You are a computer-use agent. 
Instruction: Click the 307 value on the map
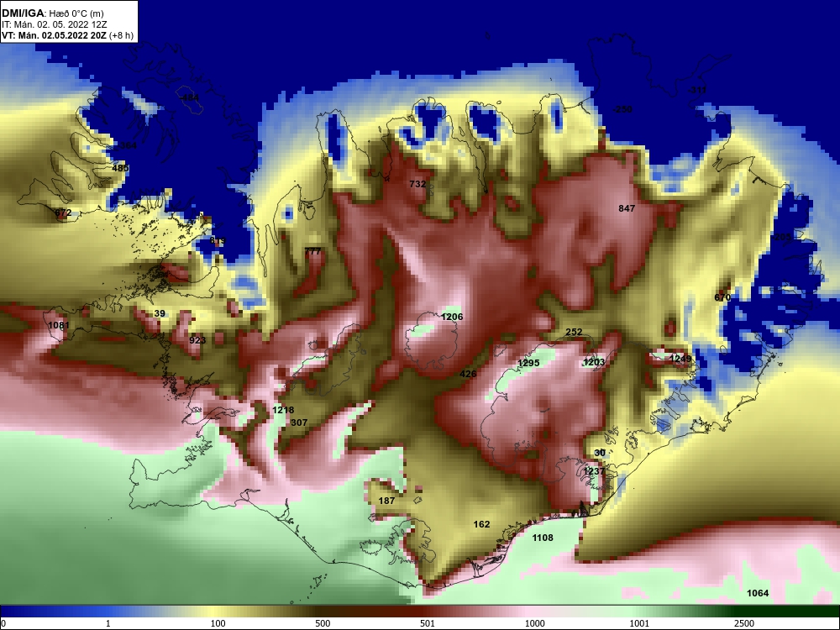[x=299, y=423]
